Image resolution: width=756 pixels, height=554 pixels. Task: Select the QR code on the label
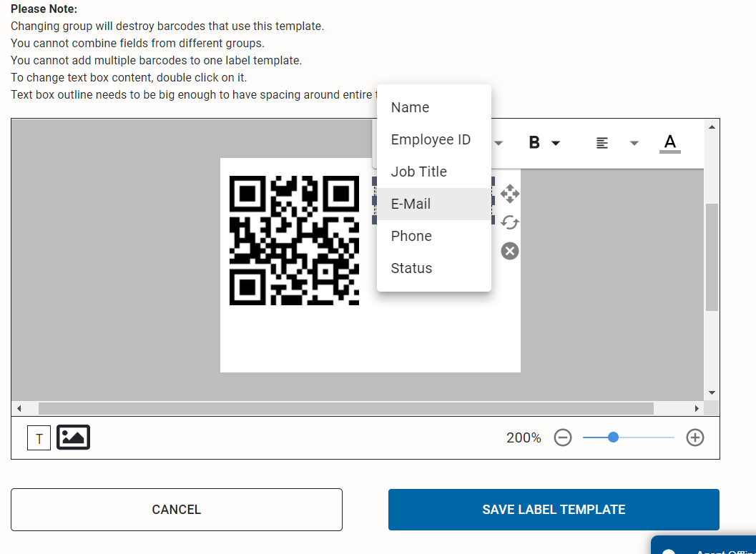(294, 240)
